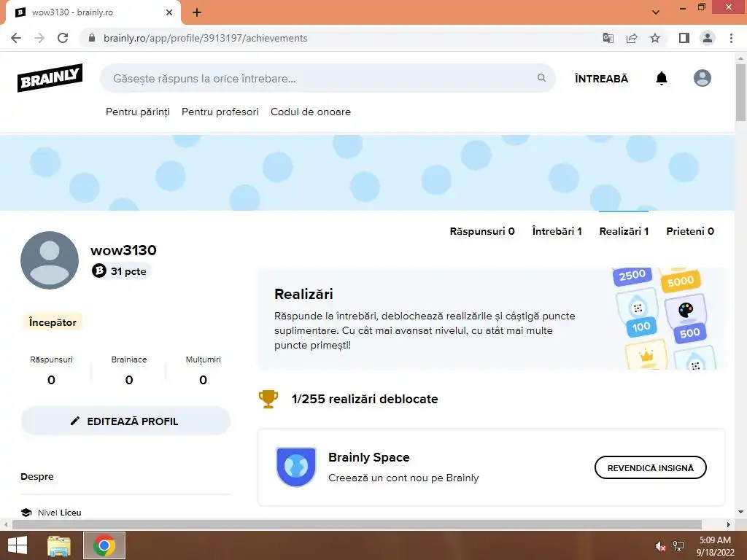Click the Mulțumiri count
This screenshot has height=560, width=747.
coord(203,380)
